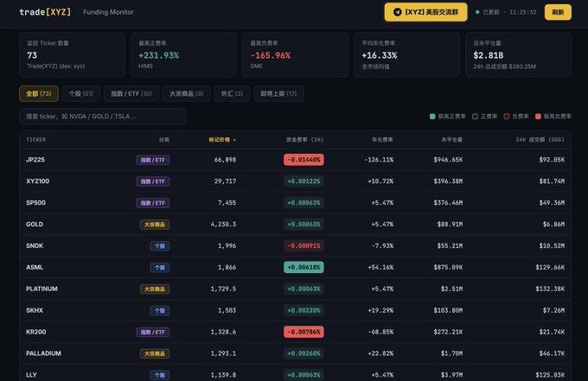Click ASML's green +0.00618% funding rate badge
The width and height of the screenshot is (588, 381).
[304, 268]
